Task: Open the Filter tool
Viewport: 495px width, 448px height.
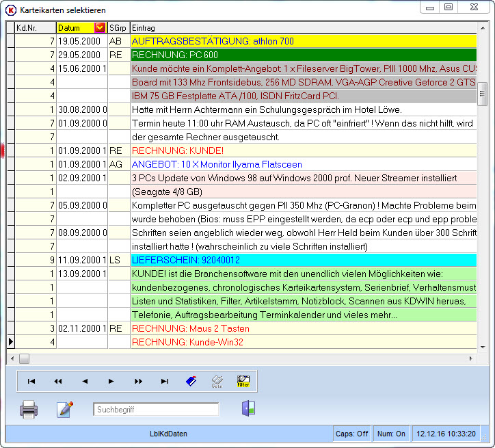Action: tap(243, 381)
